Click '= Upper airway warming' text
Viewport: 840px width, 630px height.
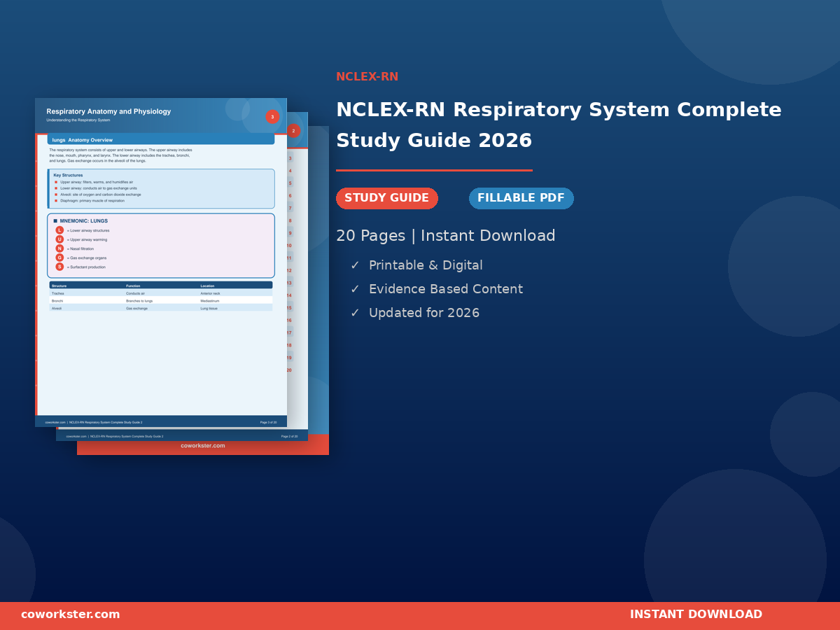87,239
